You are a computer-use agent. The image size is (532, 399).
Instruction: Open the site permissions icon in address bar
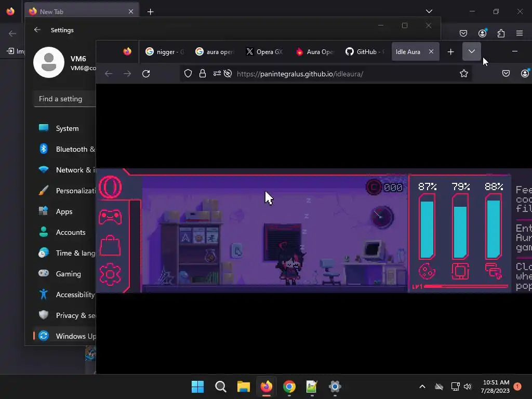point(217,74)
